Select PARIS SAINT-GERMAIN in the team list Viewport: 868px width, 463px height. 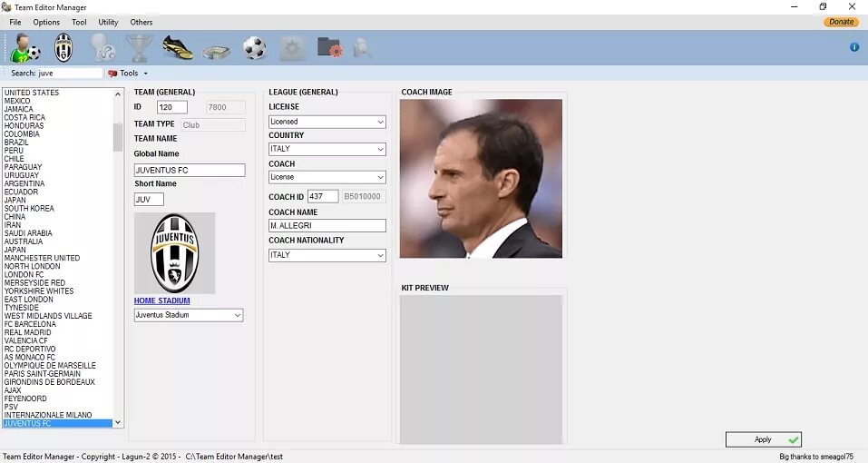click(42, 374)
